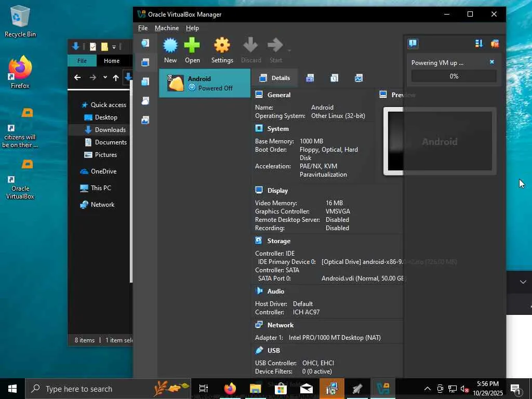Screen dimensions: 532x399
Task: Click new folder icon in Explorer title bar
Action: 104,46
